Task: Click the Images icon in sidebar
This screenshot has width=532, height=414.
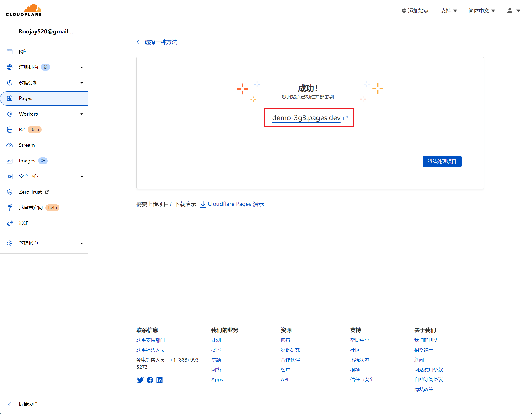Action: (10, 161)
